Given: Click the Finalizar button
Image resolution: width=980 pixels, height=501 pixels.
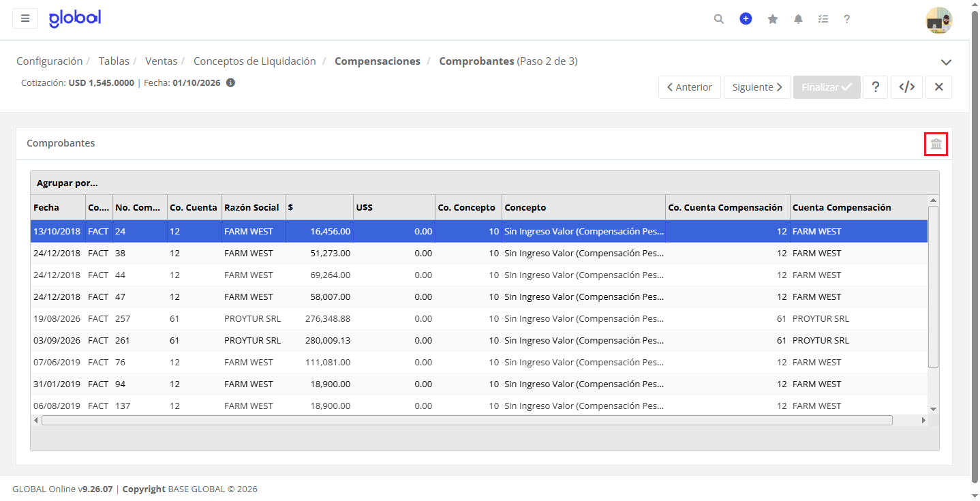Looking at the screenshot, I should [x=827, y=87].
